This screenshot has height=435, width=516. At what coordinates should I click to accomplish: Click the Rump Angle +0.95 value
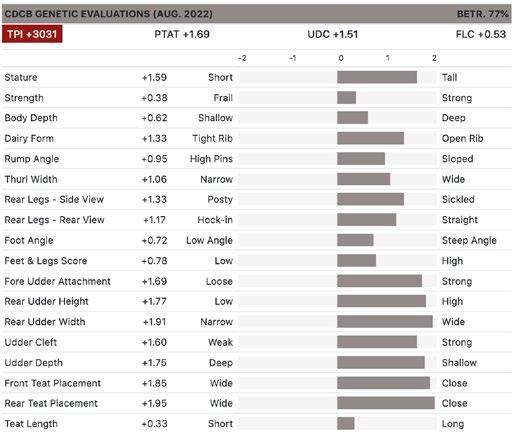[x=154, y=159]
